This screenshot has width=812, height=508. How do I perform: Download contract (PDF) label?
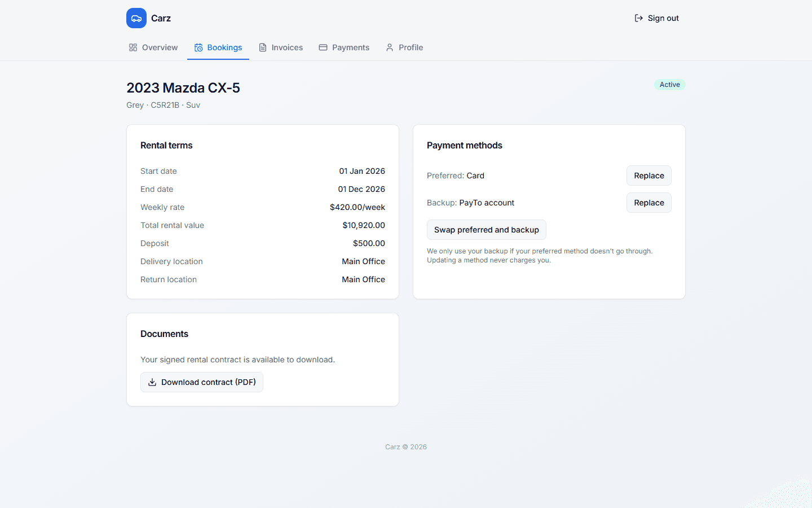point(209,382)
